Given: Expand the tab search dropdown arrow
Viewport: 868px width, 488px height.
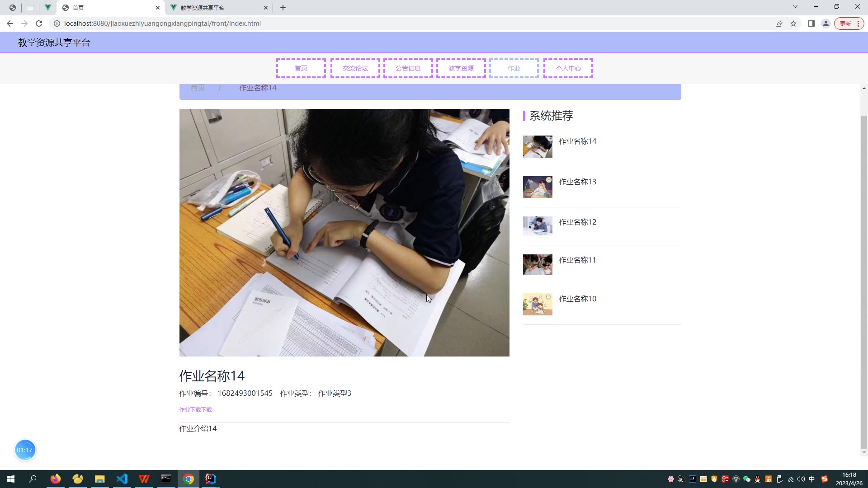Looking at the screenshot, I should pos(795,7).
